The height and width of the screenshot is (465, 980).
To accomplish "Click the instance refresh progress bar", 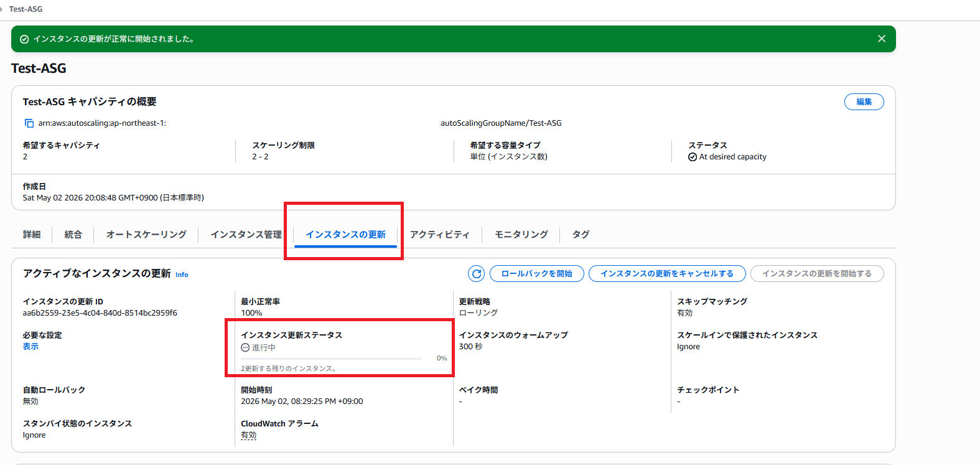I will pyautogui.click(x=331, y=359).
